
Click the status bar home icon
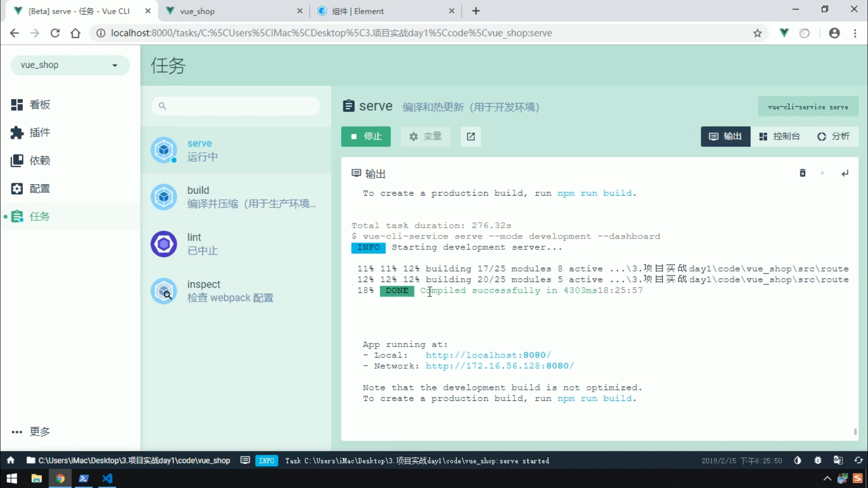(x=10, y=460)
